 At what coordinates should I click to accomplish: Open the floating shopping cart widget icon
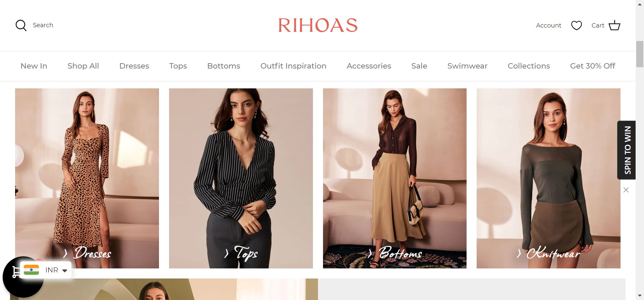coord(15,272)
